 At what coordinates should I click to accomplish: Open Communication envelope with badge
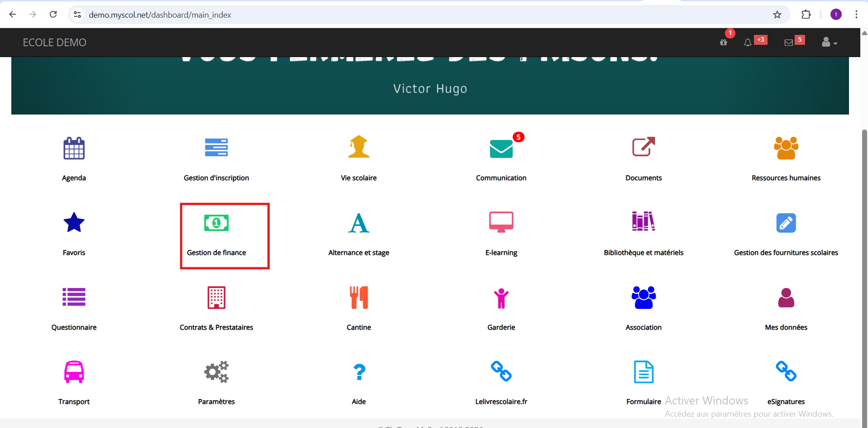(501, 148)
